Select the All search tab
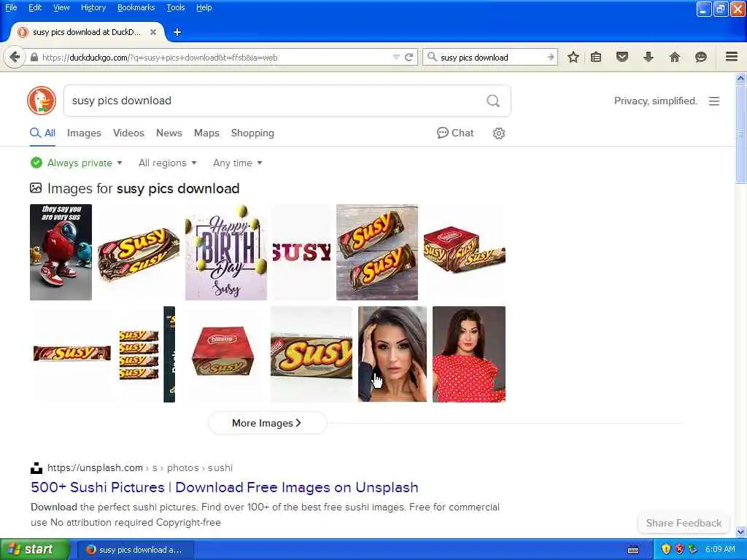The width and height of the screenshot is (747, 560). 42,133
